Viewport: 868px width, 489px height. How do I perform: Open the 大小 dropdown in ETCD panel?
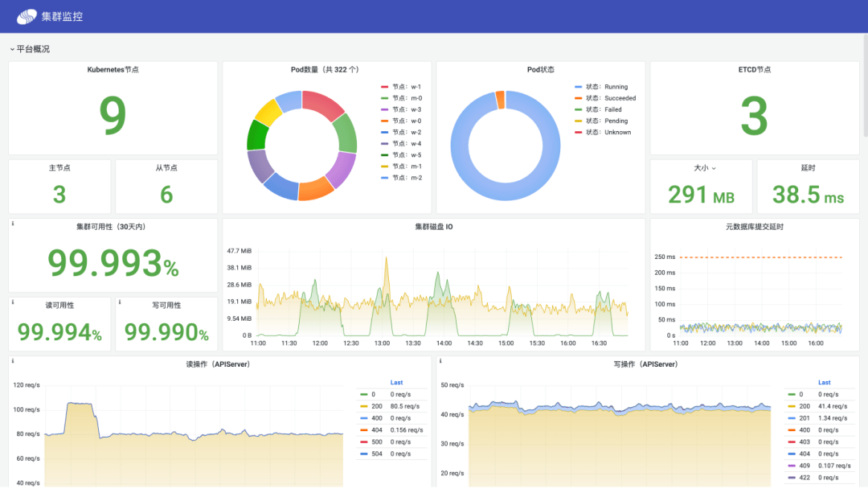coord(705,168)
